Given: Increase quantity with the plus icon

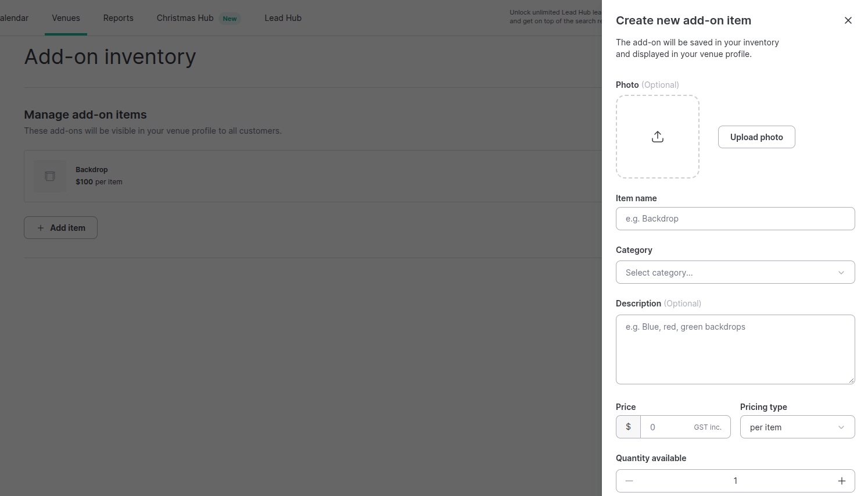Looking at the screenshot, I should coord(842,481).
